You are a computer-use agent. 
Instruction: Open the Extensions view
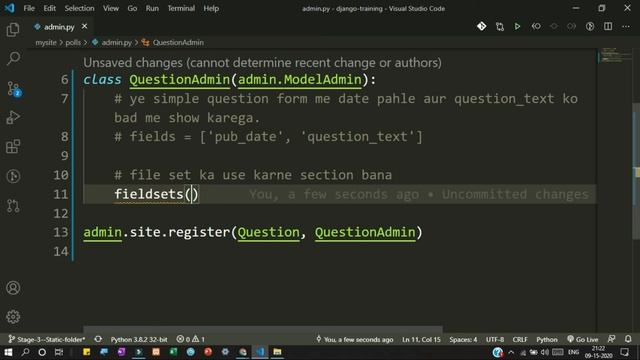pos(13,147)
